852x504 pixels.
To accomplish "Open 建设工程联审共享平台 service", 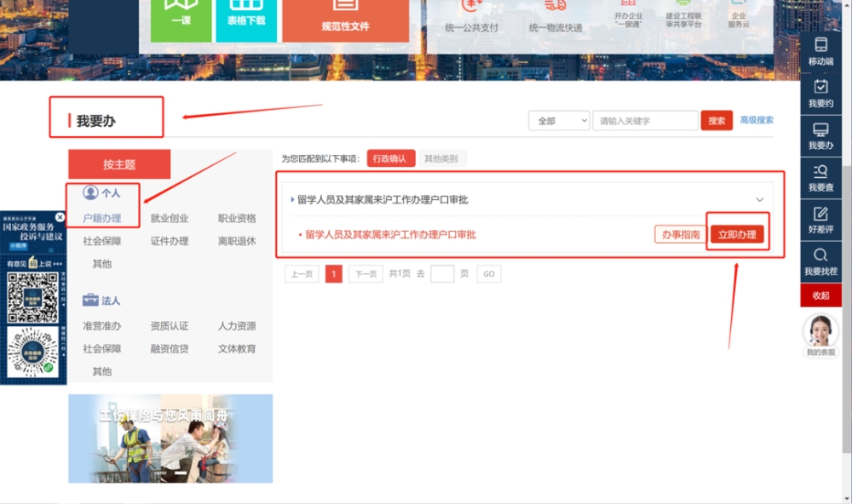I will (683, 15).
